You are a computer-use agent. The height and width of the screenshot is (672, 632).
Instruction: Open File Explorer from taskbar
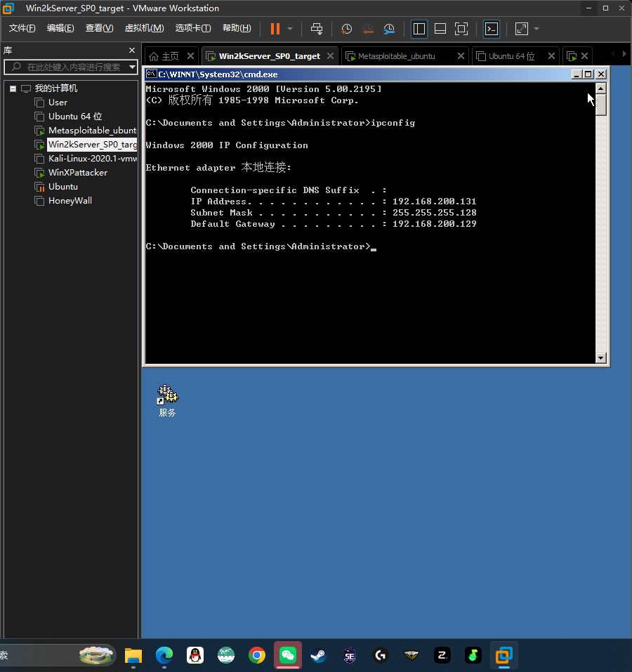133,655
